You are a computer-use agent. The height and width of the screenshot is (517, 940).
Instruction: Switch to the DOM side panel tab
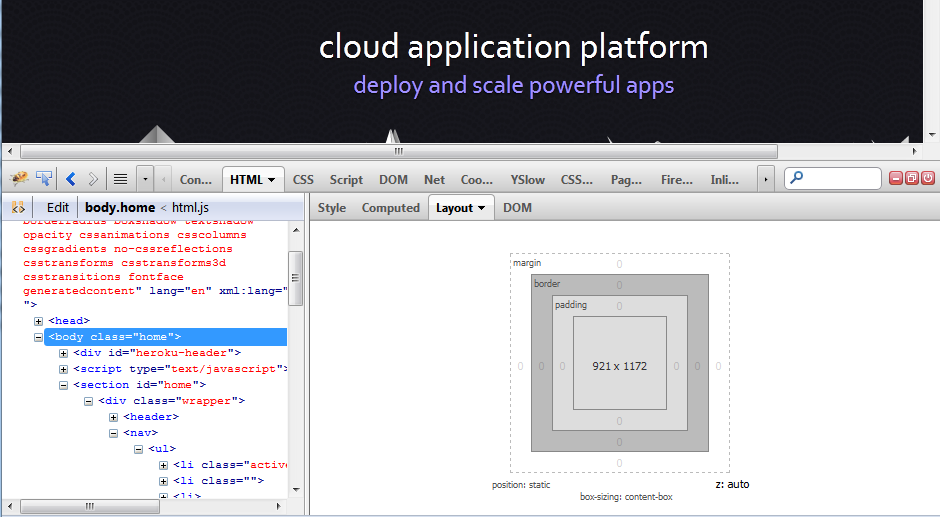(517, 208)
